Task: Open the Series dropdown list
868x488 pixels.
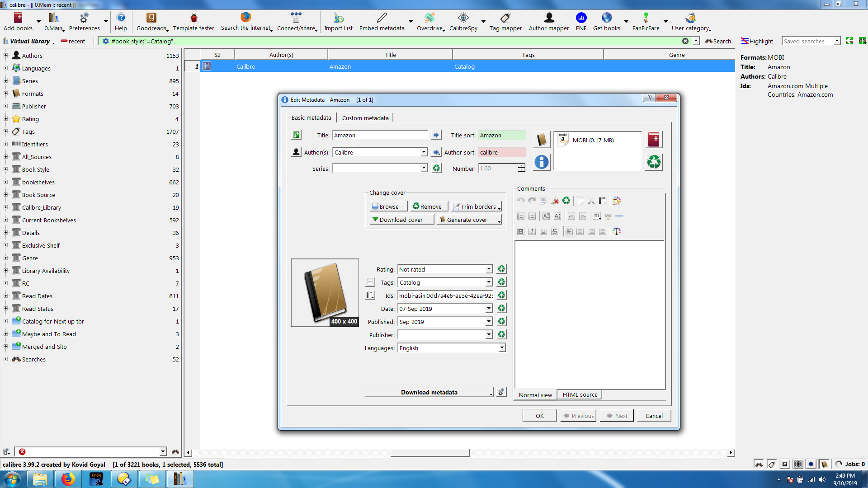Action: pos(424,168)
